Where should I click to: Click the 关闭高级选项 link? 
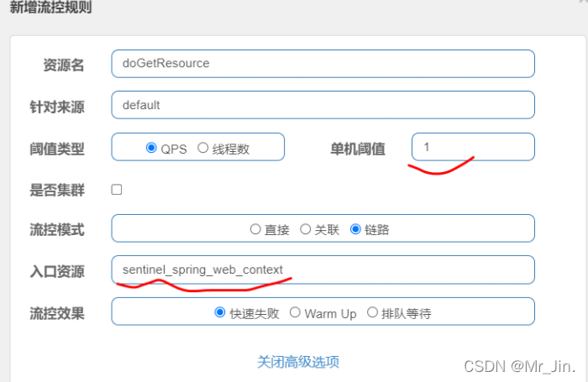point(298,362)
